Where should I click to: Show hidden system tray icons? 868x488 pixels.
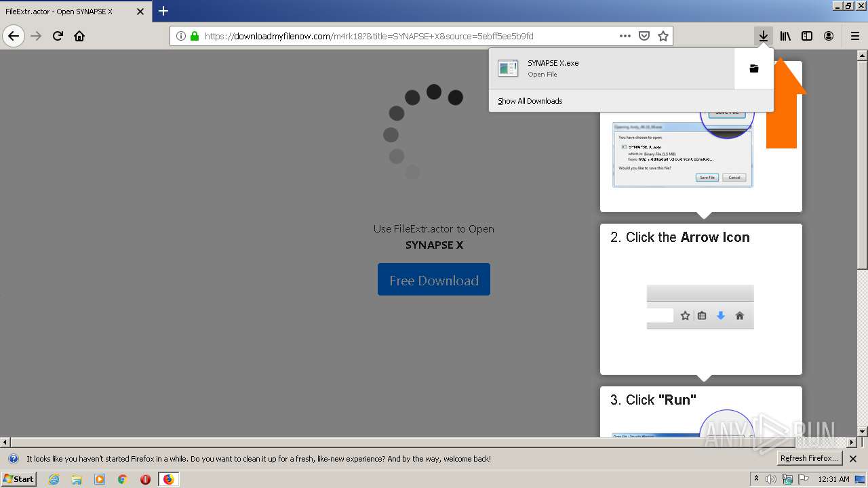point(756,479)
